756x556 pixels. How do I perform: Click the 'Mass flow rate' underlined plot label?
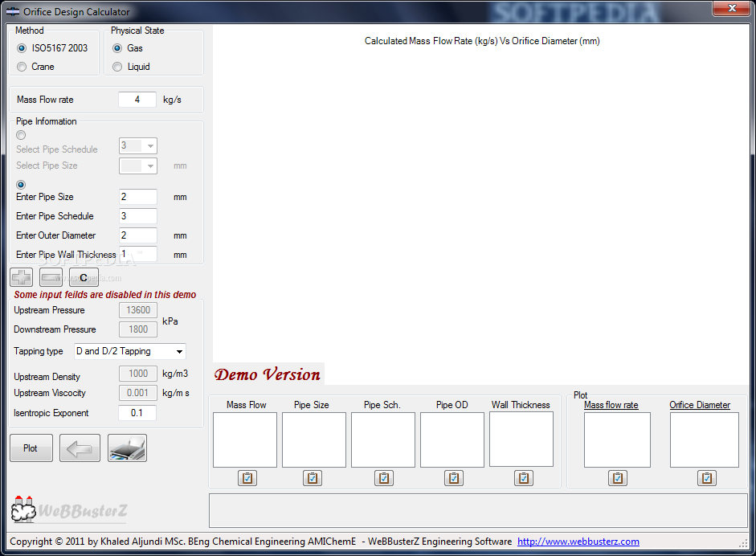click(x=611, y=405)
